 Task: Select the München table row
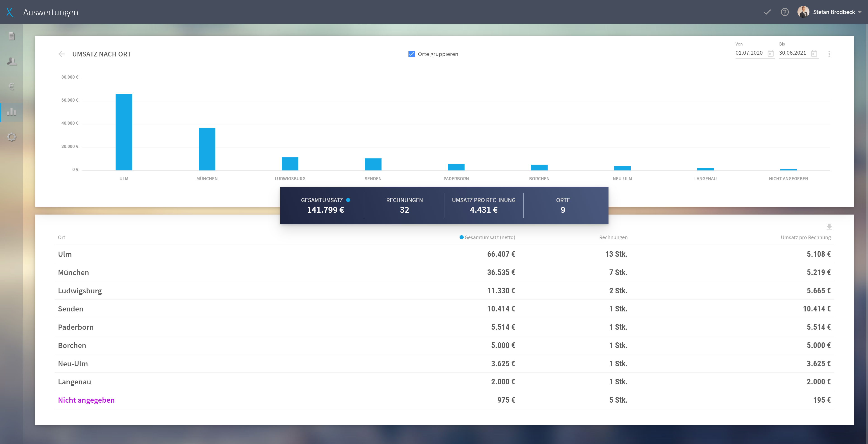pyautogui.click(x=444, y=272)
